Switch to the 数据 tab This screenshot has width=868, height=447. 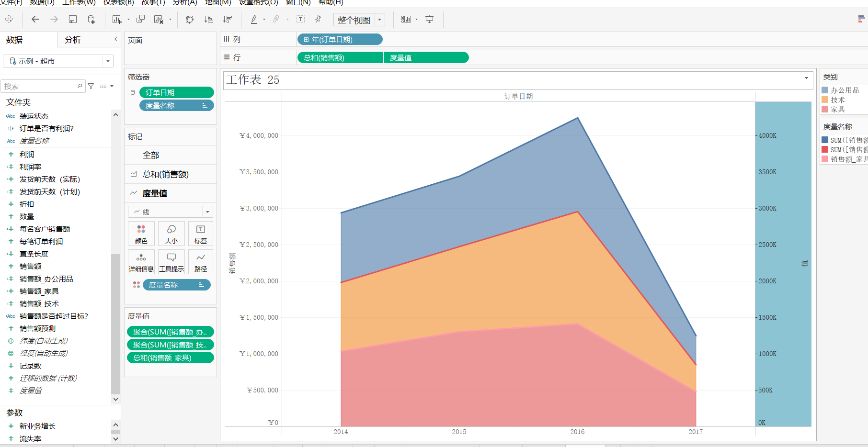14,40
